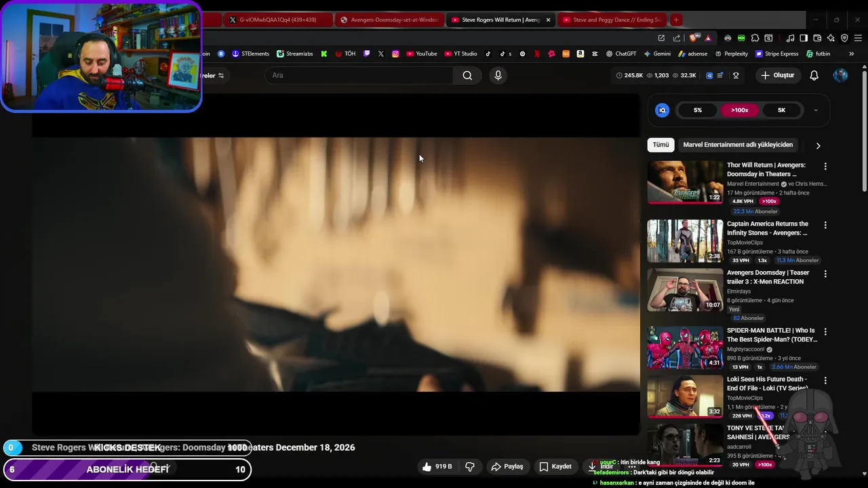Switch to the Avengers-Doomsday-set-at-Windsor tab
The height and width of the screenshot is (488, 868).
[390, 20]
